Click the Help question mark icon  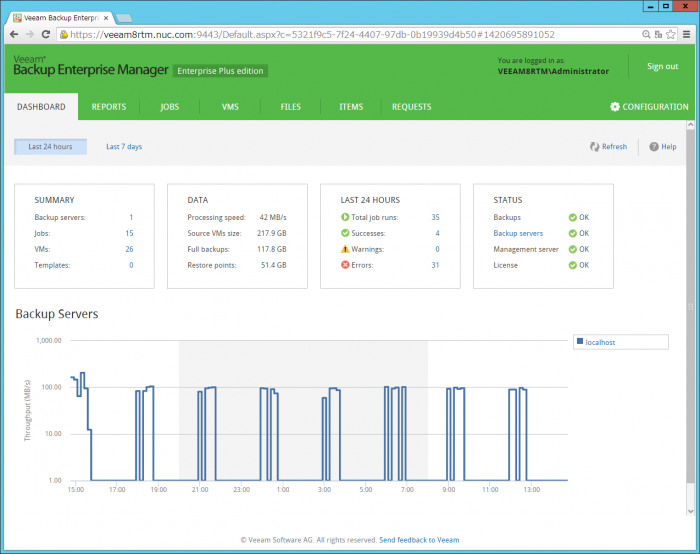click(654, 146)
